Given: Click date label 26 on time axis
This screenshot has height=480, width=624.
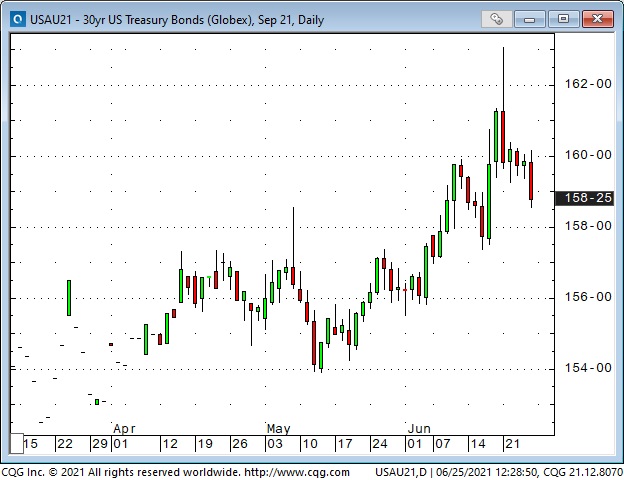Looking at the screenshot, I should (x=240, y=444).
